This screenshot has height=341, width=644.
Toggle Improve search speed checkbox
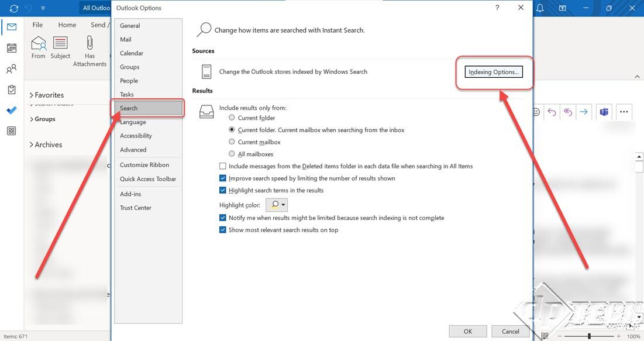[x=223, y=178]
